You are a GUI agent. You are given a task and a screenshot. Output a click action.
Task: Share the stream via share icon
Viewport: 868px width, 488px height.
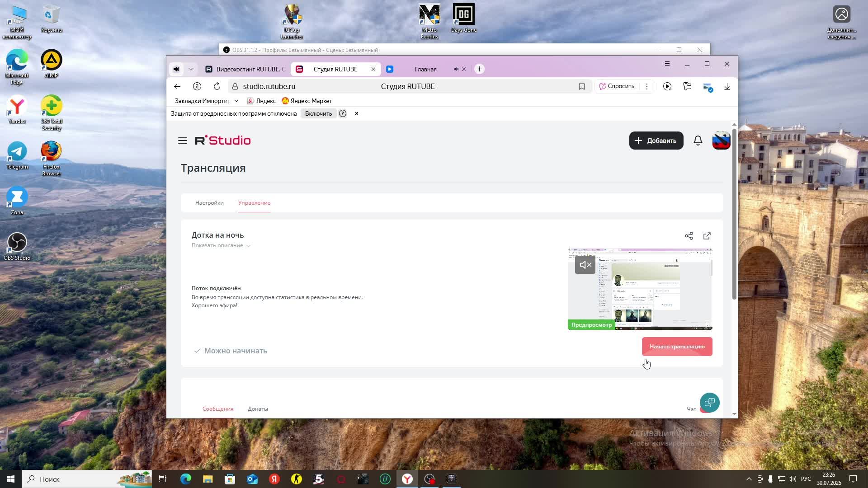(689, 236)
